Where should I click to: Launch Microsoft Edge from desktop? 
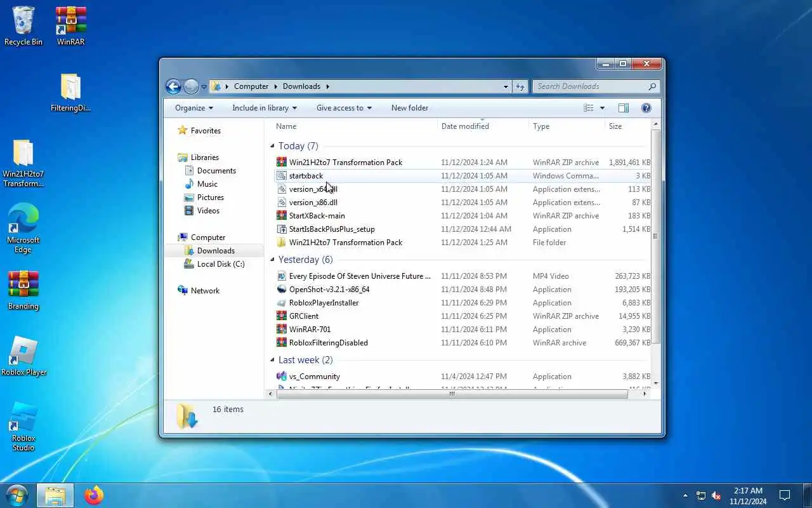[23, 229]
